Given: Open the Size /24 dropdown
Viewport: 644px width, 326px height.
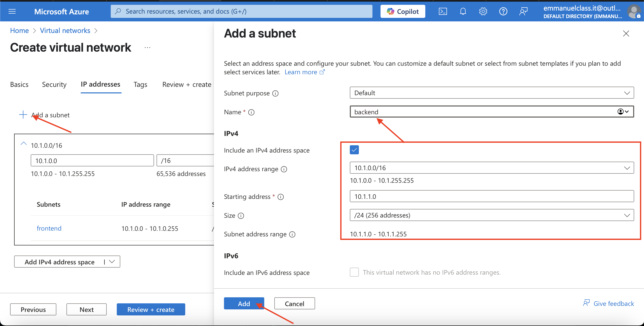Looking at the screenshot, I should coord(491,215).
